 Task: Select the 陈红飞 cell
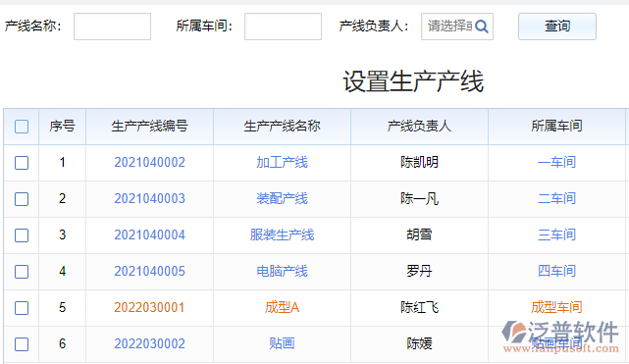(x=419, y=307)
